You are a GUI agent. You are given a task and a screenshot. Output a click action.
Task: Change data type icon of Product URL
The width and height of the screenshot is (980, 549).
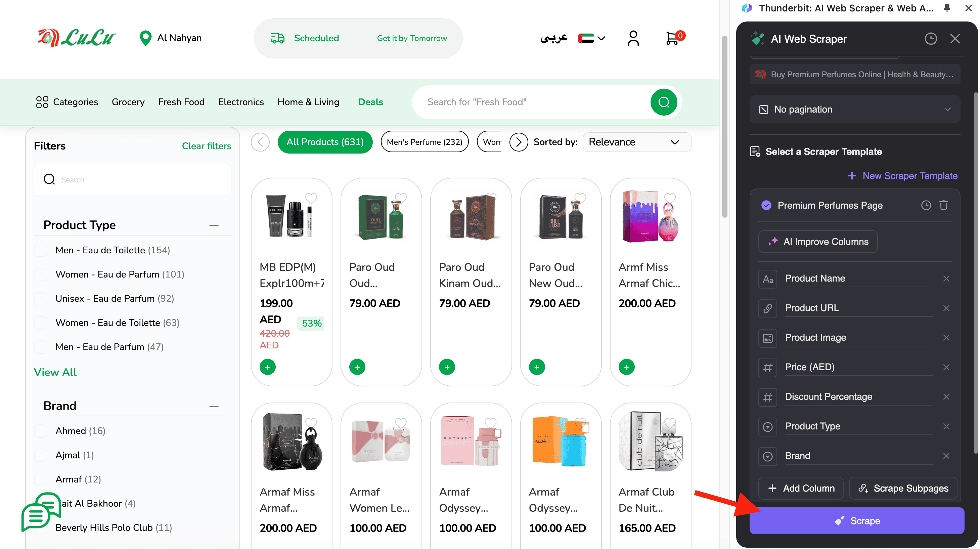768,308
